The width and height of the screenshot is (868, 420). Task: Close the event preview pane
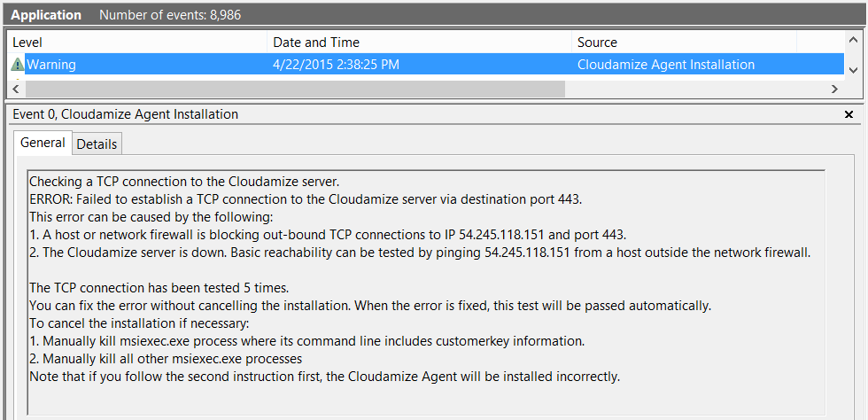(x=849, y=114)
